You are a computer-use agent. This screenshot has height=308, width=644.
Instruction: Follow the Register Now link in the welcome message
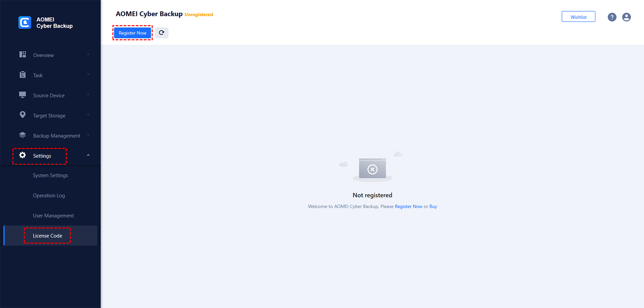(x=409, y=207)
